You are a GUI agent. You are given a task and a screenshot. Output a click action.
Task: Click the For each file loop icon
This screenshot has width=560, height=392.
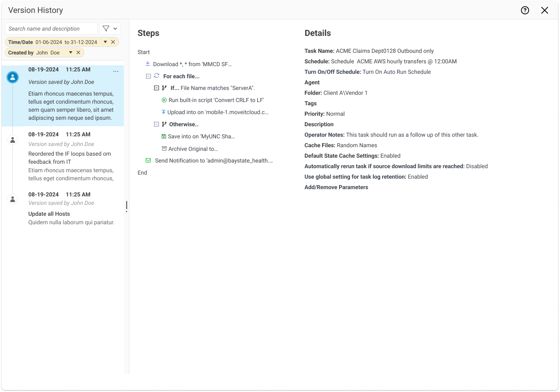pyautogui.click(x=157, y=76)
